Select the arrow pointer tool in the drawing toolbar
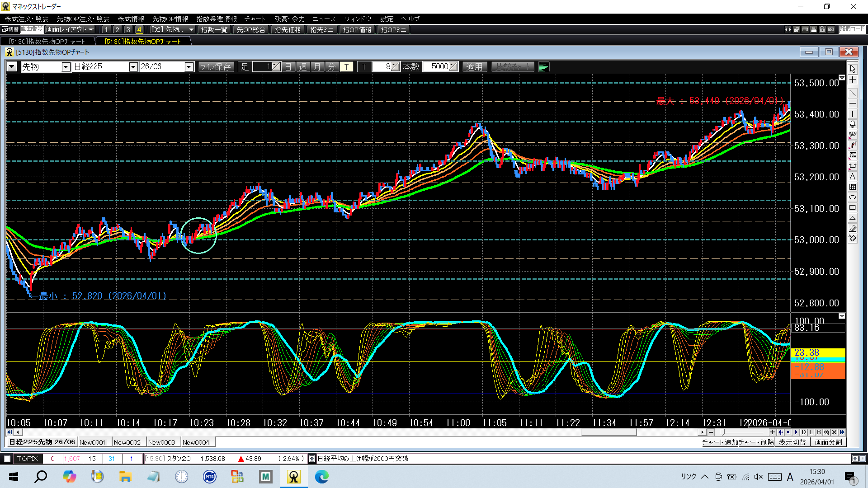 tap(852, 69)
